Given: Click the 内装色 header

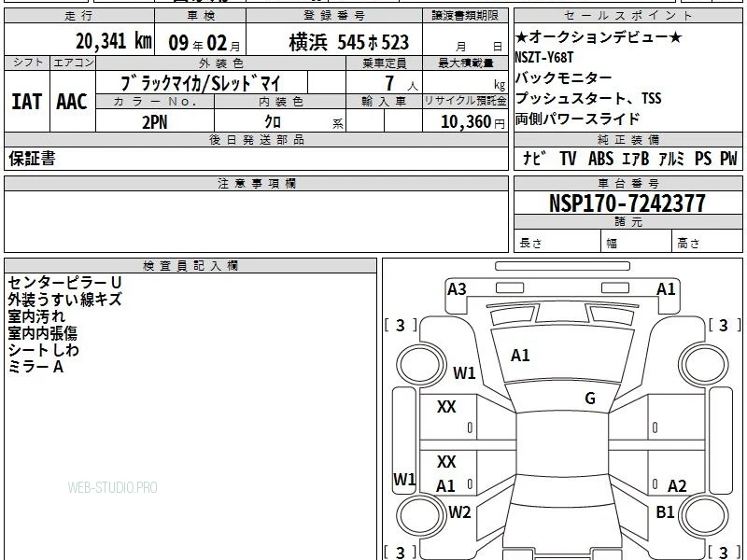Looking at the screenshot, I should coord(281,102).
